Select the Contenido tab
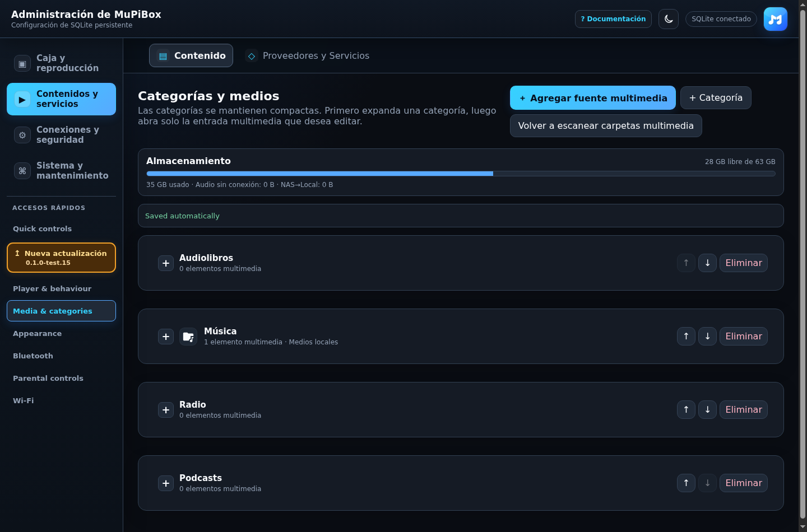The height and width of the screenshot is (532, 807). click(191, 55)
